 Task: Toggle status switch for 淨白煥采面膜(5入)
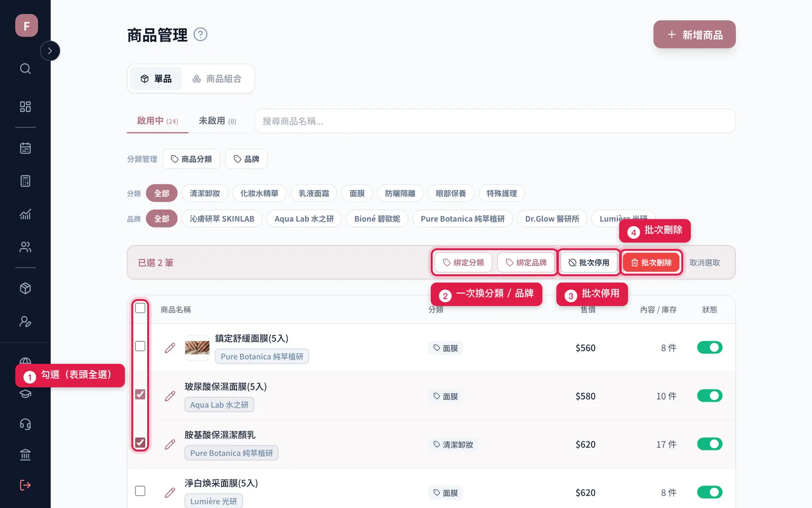pos(709,492)
